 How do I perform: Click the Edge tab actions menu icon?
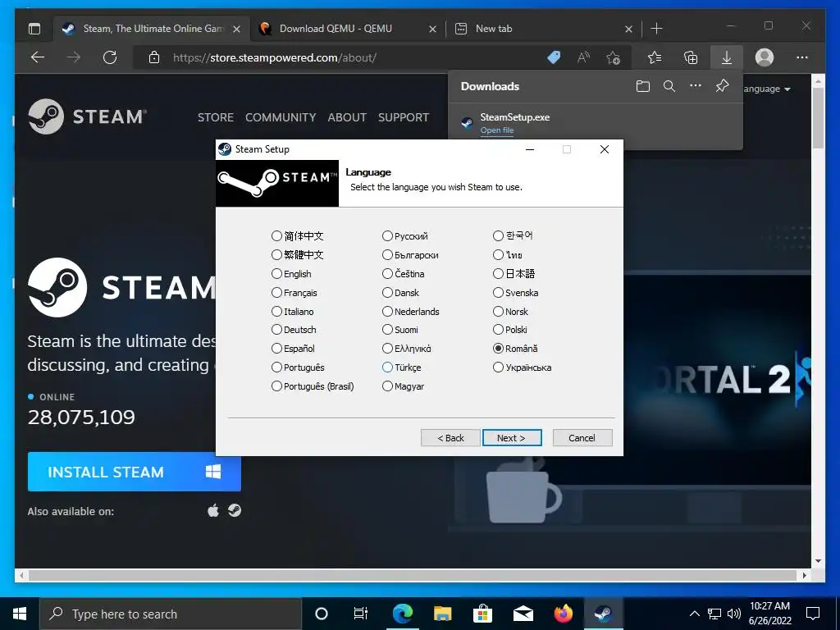pyautogui.click(x=34, y=29)
